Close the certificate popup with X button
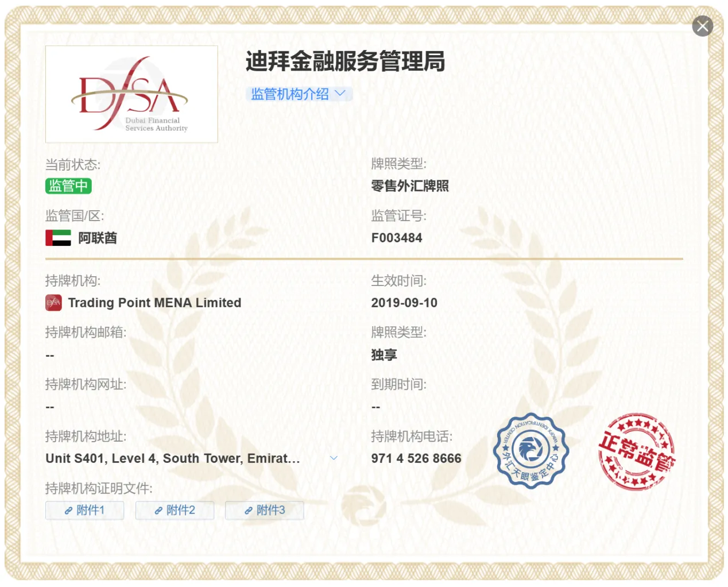 click(702, 26)
